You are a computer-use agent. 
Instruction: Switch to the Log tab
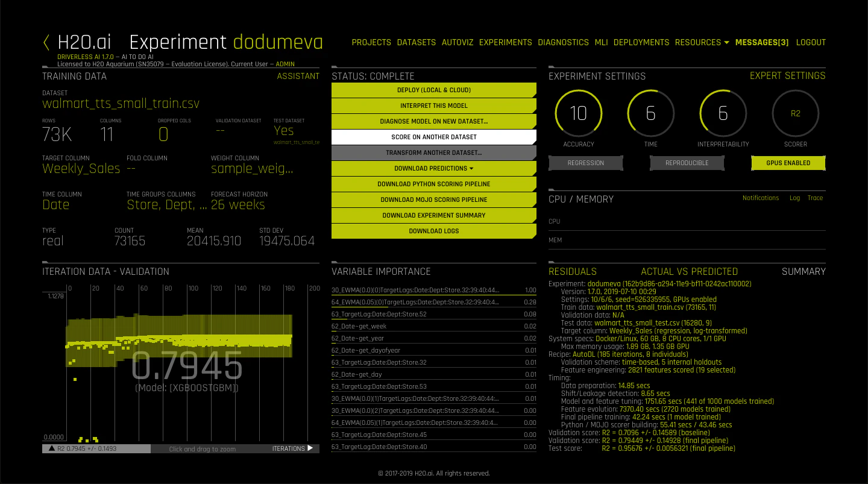click(794, 198)
